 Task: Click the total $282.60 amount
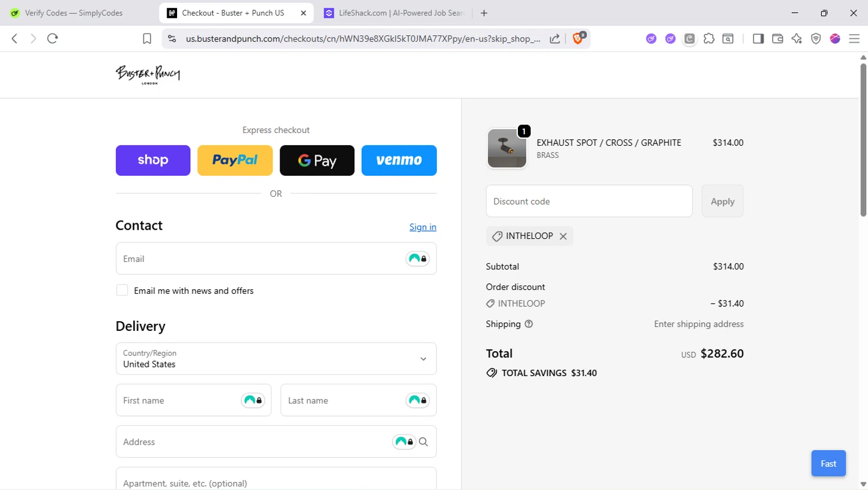(x=722, y=353)
